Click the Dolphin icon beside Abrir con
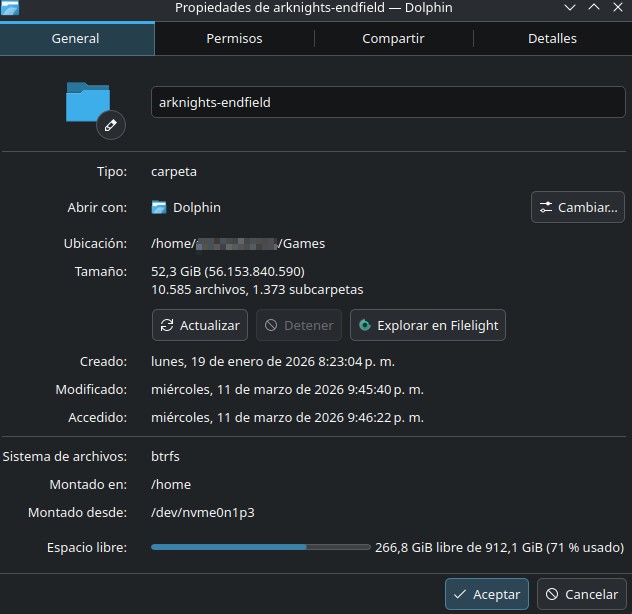The image size is (632, 614). (159, 207)
